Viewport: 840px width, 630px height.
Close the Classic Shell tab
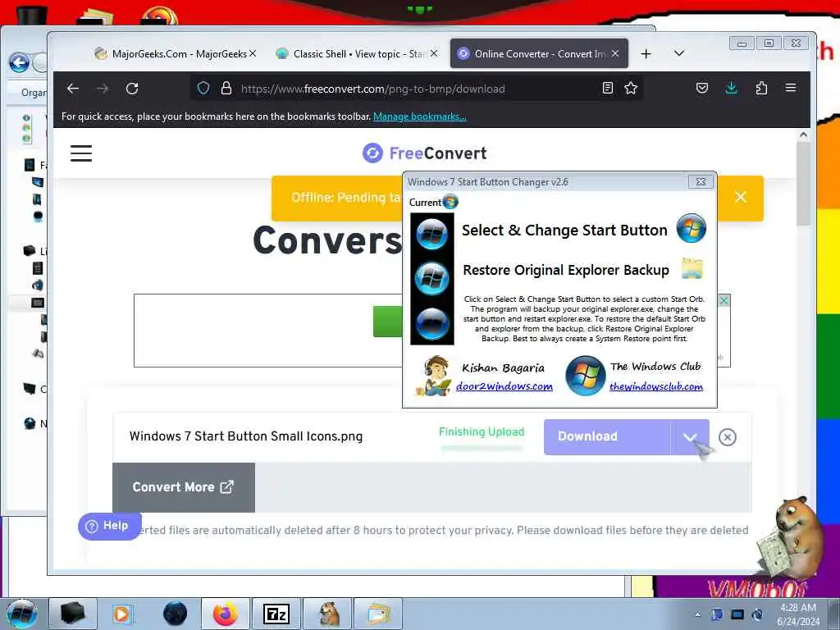[434, 53]
